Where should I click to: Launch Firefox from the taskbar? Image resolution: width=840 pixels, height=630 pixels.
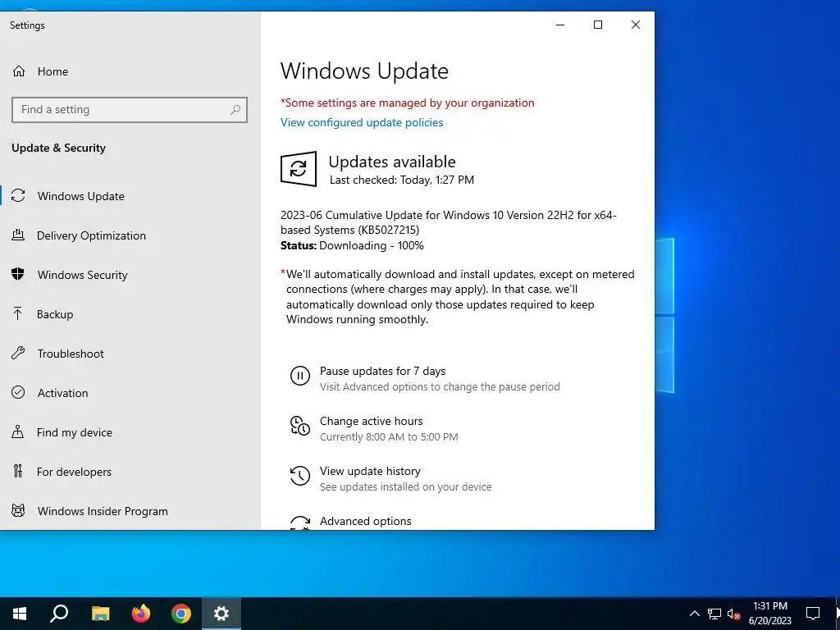(141, 614)
